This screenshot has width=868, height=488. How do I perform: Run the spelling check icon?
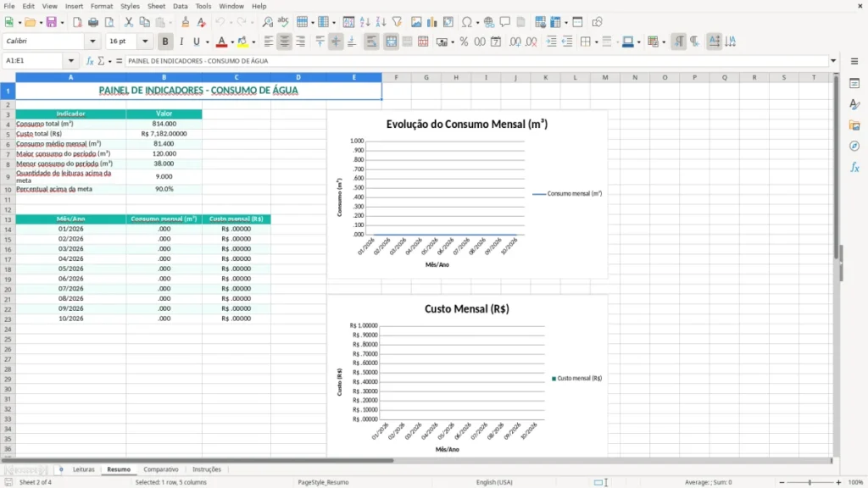point(283,22)
